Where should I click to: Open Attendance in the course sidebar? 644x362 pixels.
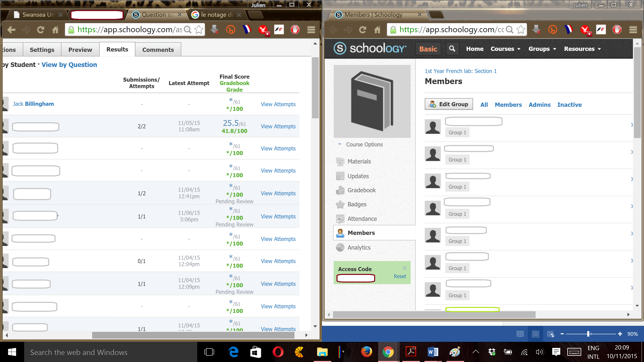click(362, 219)
